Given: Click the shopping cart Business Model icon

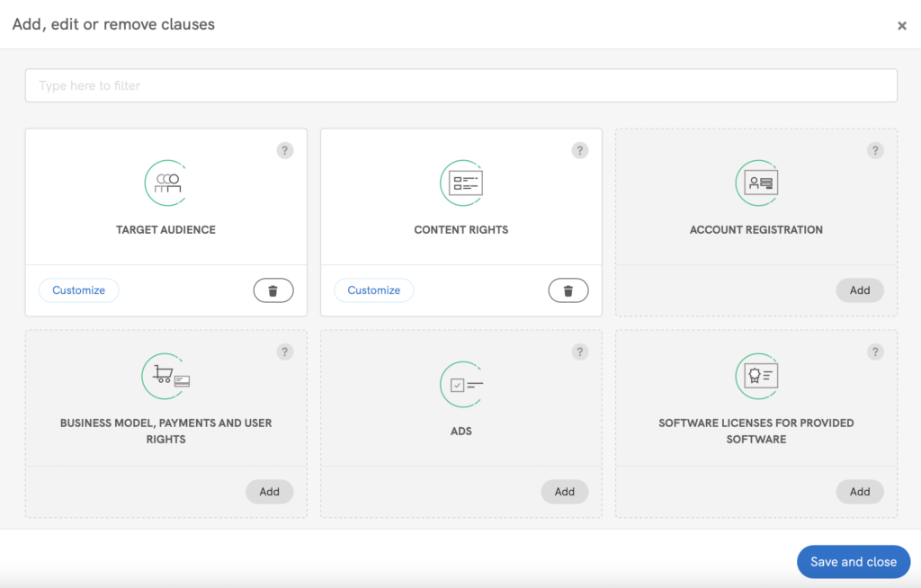Looking at the screenshot, I should coord(166,377).
